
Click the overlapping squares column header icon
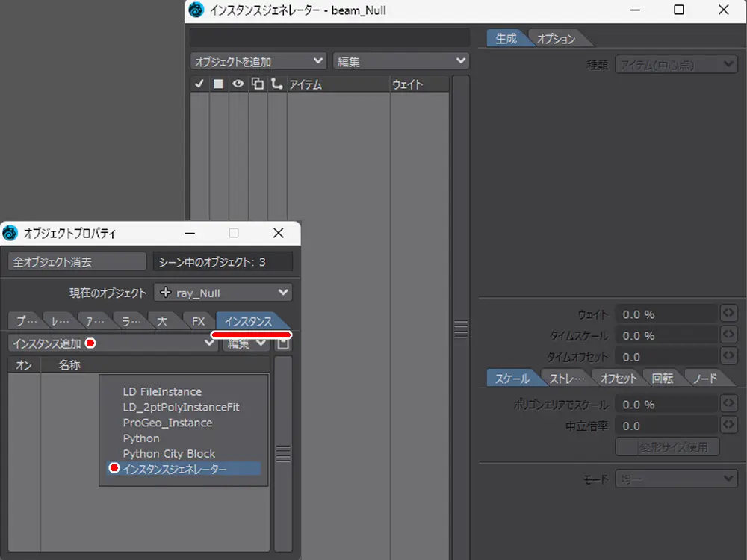(x=258, y=84)
